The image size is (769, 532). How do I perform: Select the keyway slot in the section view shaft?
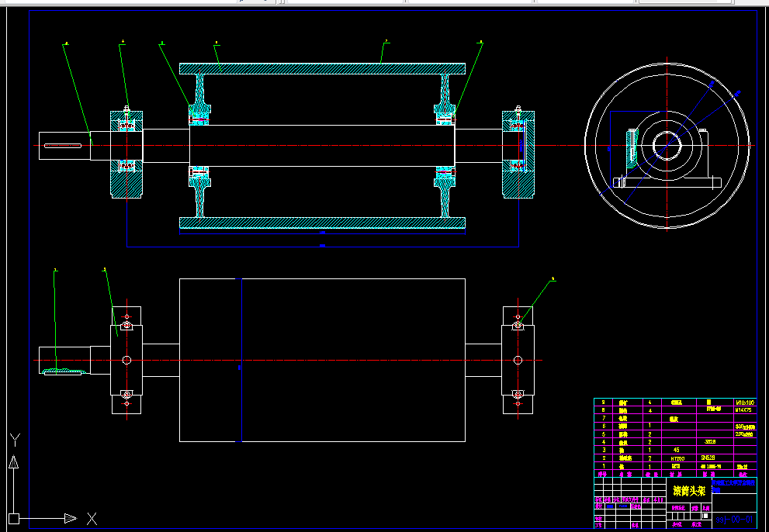click(63, 146)
